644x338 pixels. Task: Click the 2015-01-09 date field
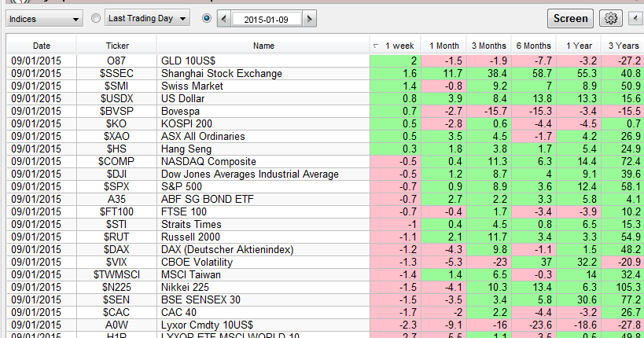267,18
